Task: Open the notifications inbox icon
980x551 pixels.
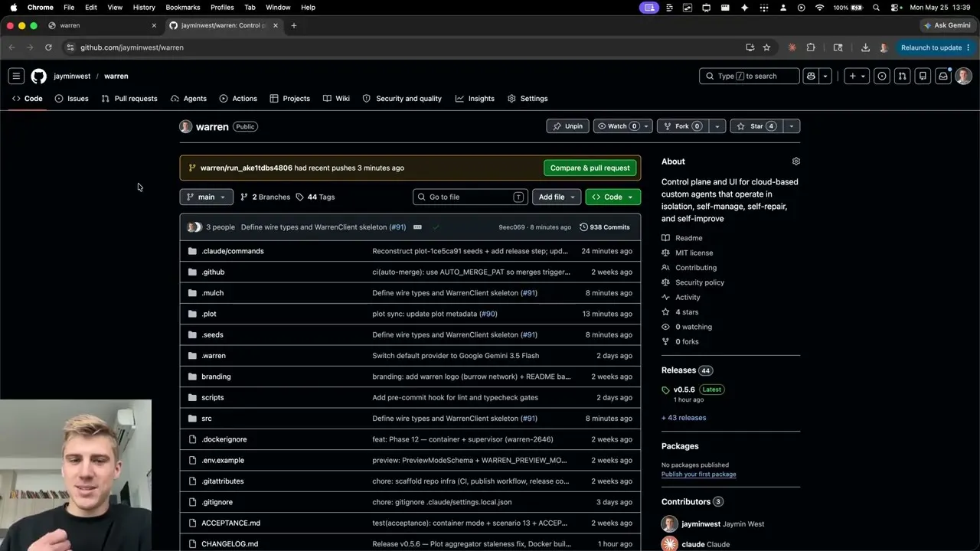Action: (x=943, y=76)
